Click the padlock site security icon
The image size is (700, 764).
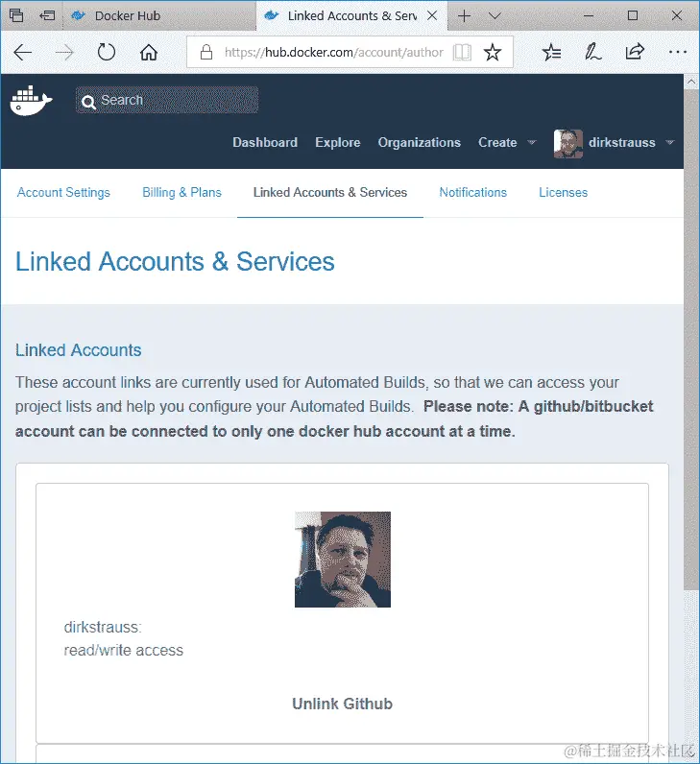pos(206,52)
